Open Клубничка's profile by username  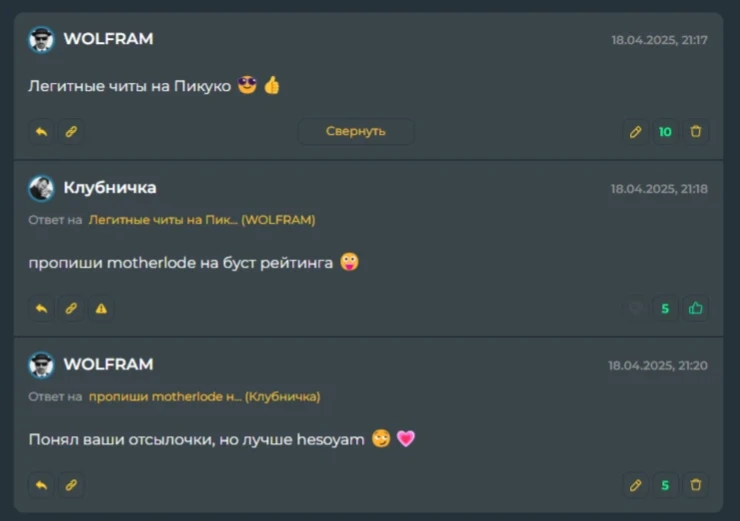(x=110, y=188)
